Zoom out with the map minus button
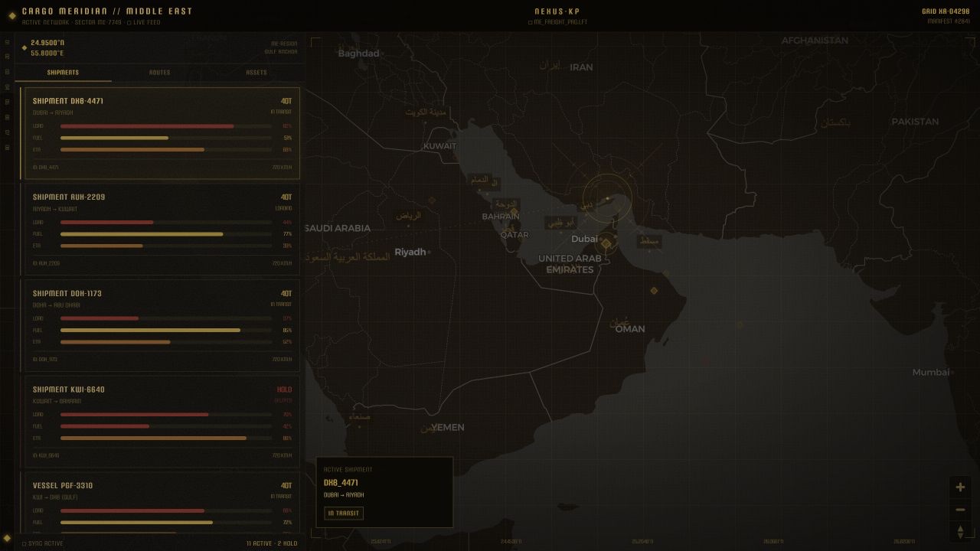Image resolution: width=980 pixels, height=551 pixels. tap(960, 510)
